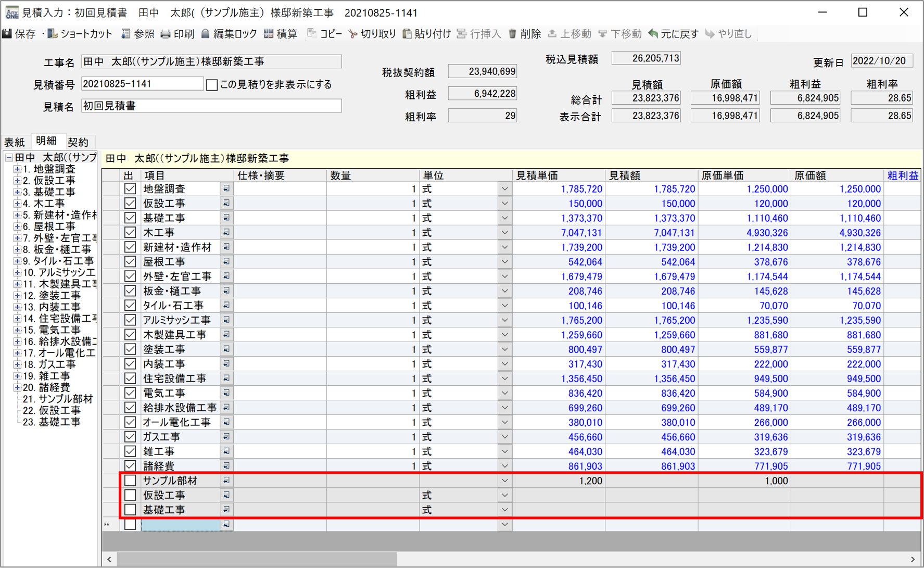Open unit dropdown for 地盤調査 row
This screenshot has width=924, height=568.
point(504,189)
